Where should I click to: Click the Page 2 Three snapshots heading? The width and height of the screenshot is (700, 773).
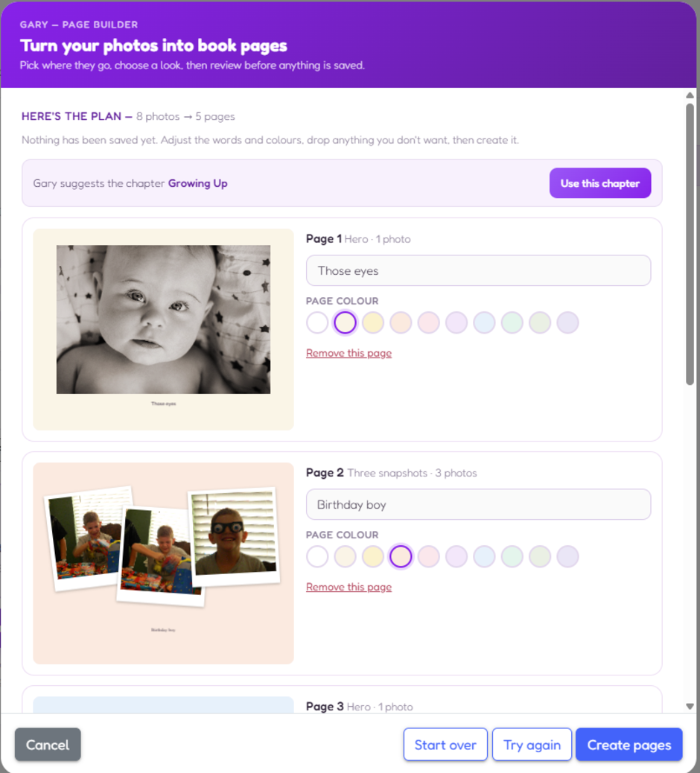pos(392,473)
